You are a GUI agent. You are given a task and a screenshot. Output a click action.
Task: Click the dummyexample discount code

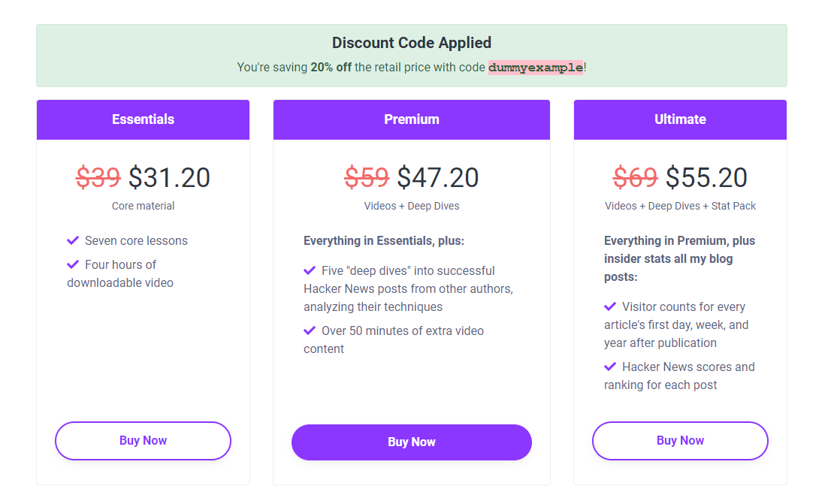(x=536, y=68)
